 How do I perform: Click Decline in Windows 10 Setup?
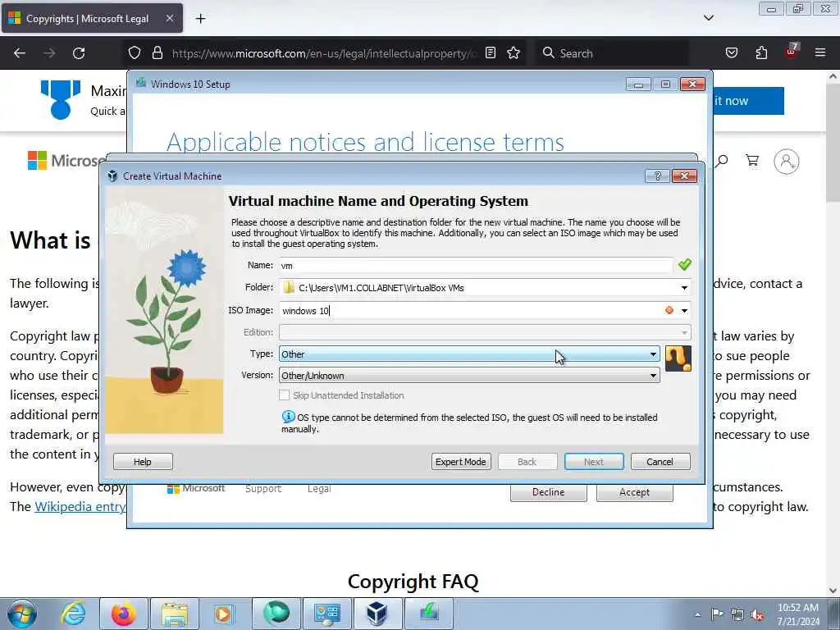pyautogui.click(x=548, y=492)
